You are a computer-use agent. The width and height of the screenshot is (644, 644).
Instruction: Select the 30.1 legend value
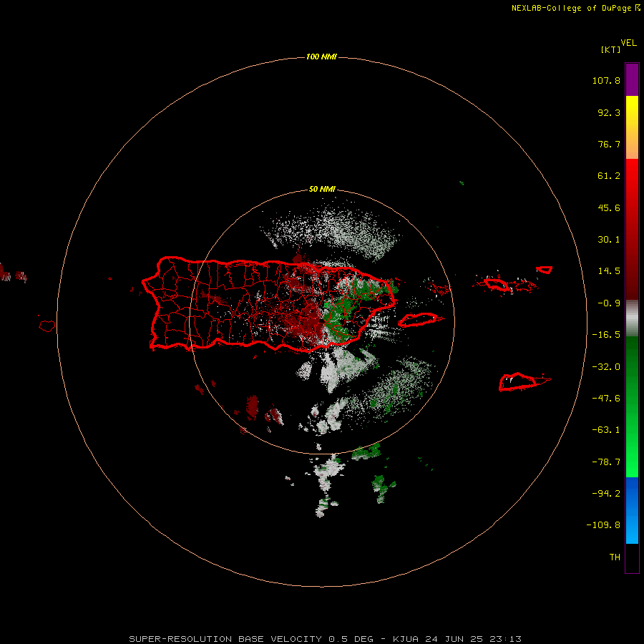(609, 240)
